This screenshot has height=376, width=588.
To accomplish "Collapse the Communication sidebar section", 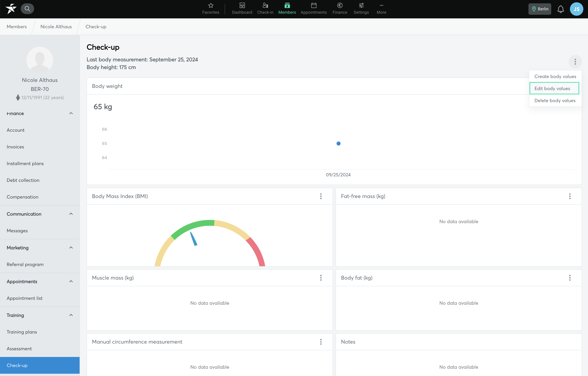I will click(71, 214).
